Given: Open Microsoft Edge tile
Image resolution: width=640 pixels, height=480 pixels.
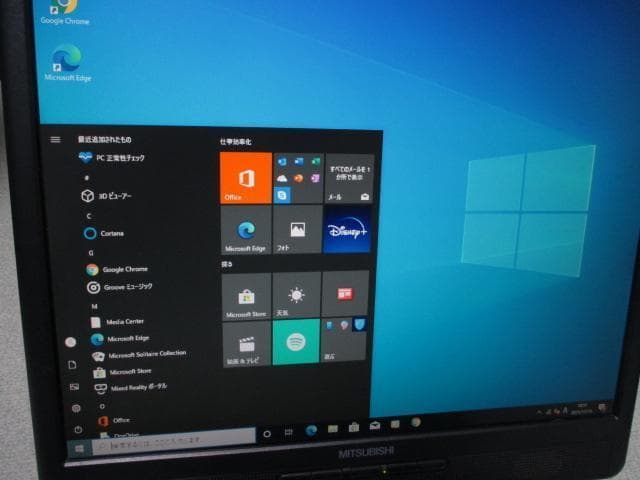Looking at the screenshot, I should pos(246,230).
